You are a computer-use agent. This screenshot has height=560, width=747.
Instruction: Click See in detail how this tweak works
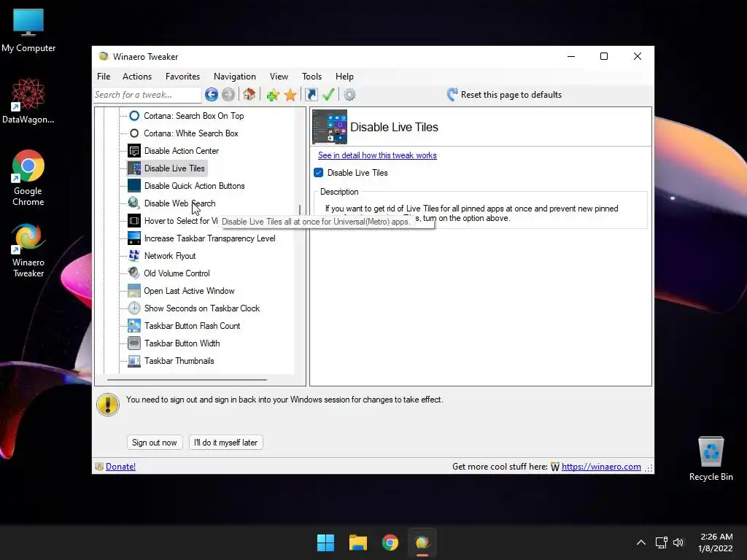[377, 155]
